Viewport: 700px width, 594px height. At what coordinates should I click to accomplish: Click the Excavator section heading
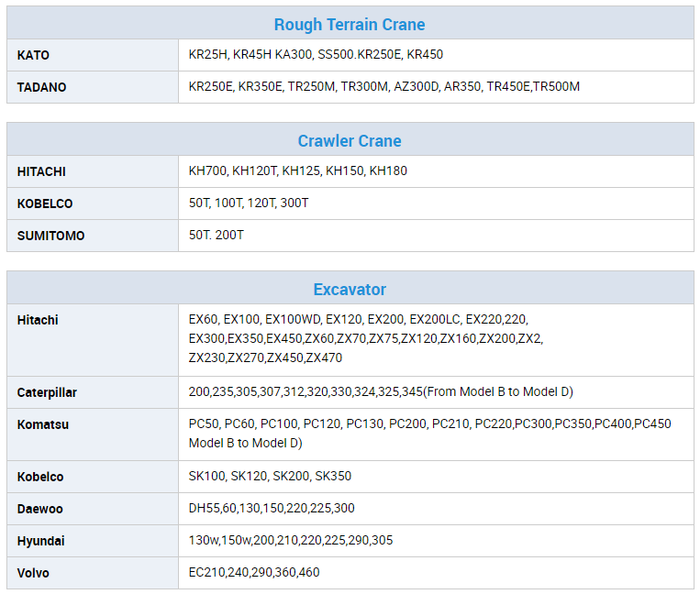pos(350,290)
